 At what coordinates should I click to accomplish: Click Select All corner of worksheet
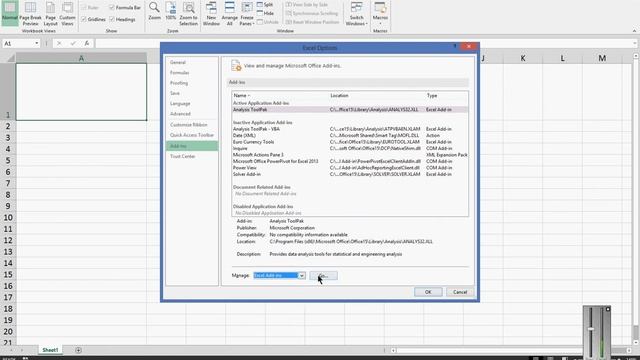point(8,58)
